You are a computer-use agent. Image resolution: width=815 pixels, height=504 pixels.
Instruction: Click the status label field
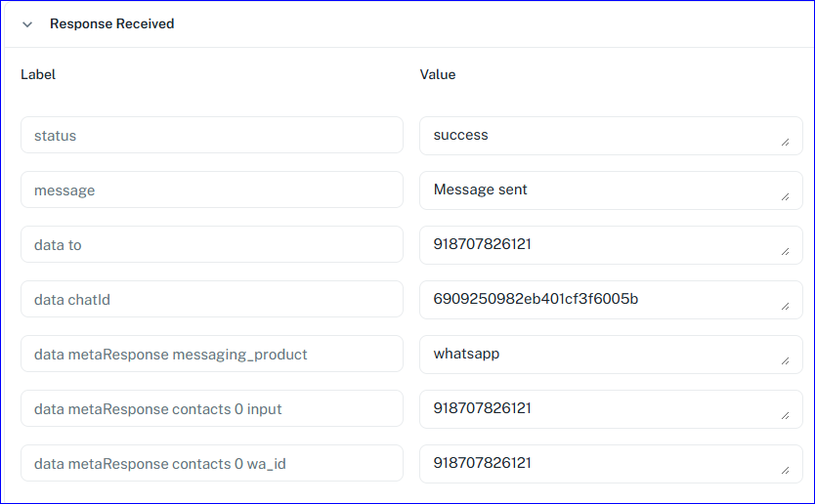pos(211,136)
